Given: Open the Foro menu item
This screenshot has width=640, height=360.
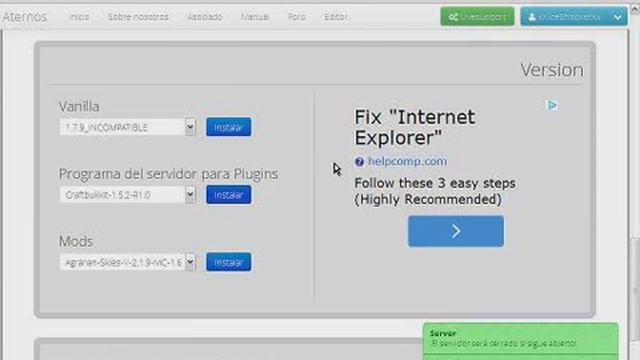Looking at the screenshot, I should (297, 17).
